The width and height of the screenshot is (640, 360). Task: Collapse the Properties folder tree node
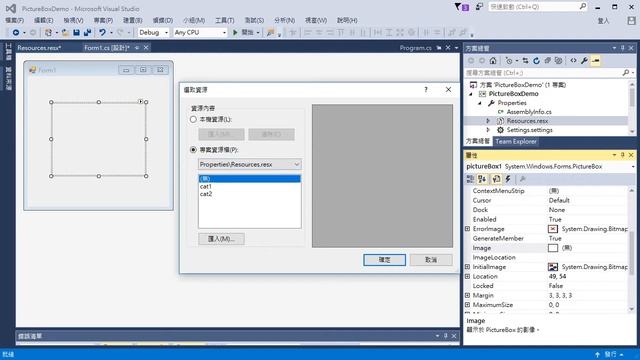(x=480, y=103)
